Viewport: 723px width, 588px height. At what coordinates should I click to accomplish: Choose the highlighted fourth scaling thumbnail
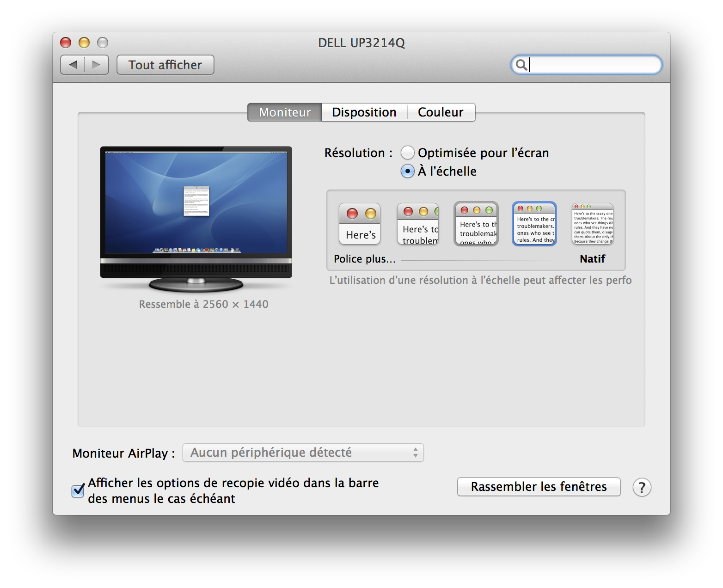534,224
